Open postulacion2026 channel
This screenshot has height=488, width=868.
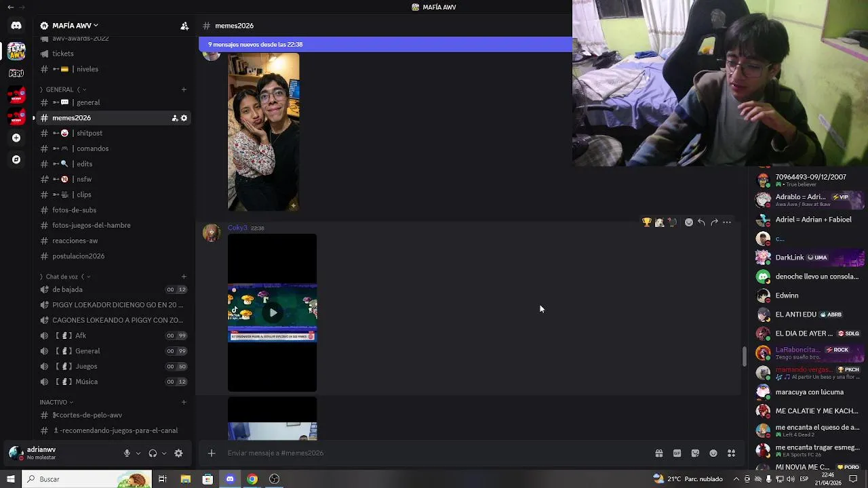113,256
